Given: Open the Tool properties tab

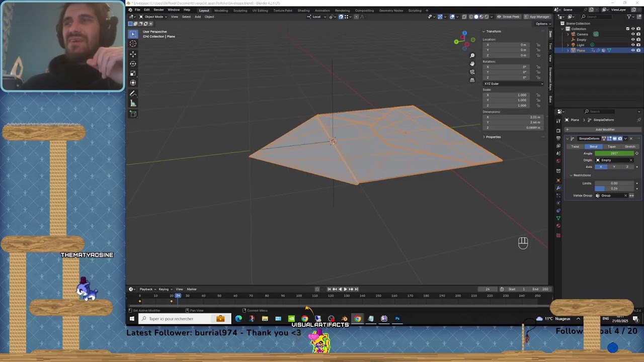Looking at the screenshot, I should 558,121.
